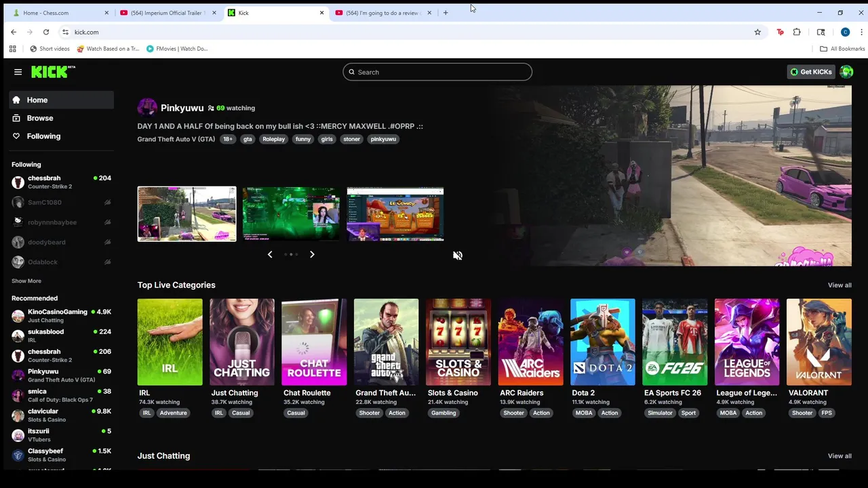Open the FMovies bookmark
Image resolution: width=868 pixels, height=488 pixels.
177,49
